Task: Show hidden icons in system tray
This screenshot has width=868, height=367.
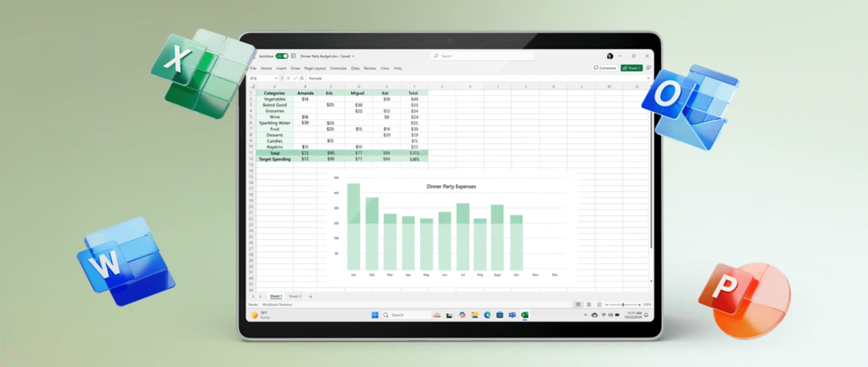Action: point(587,315)
